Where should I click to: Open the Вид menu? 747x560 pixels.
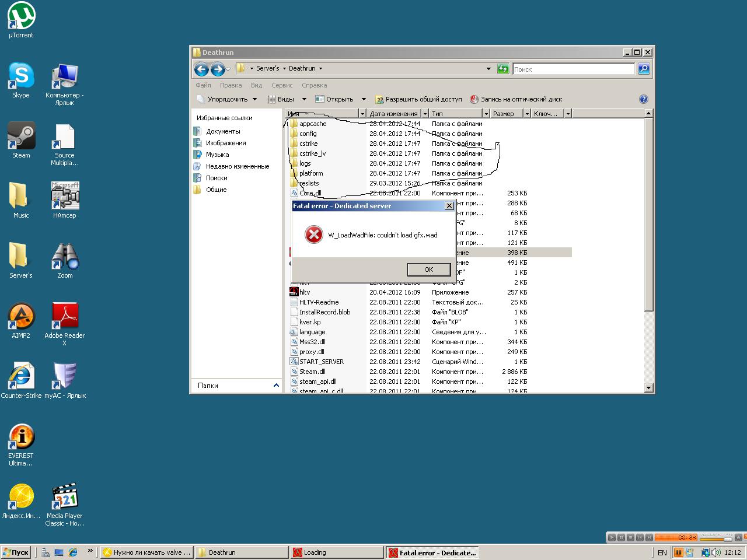(x=256, y=85)
